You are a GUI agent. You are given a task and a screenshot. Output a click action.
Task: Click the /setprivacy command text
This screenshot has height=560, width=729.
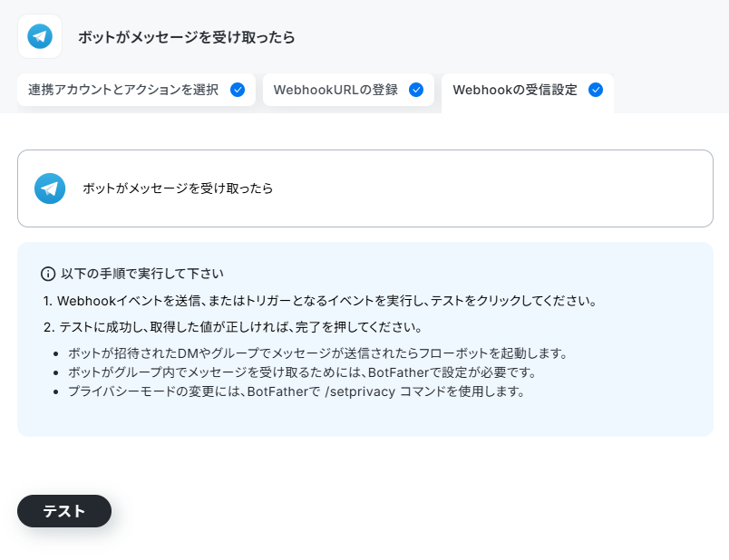click(360, 391)
